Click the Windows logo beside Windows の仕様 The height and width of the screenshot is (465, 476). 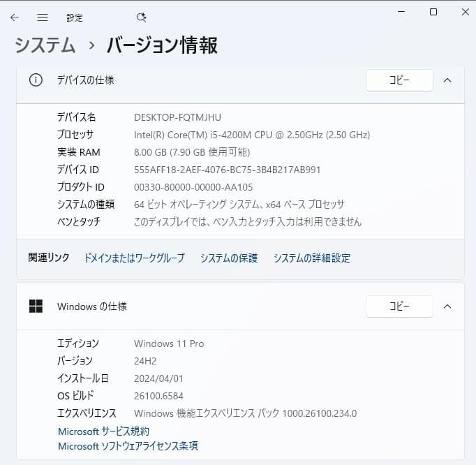(x=36, y=306)
